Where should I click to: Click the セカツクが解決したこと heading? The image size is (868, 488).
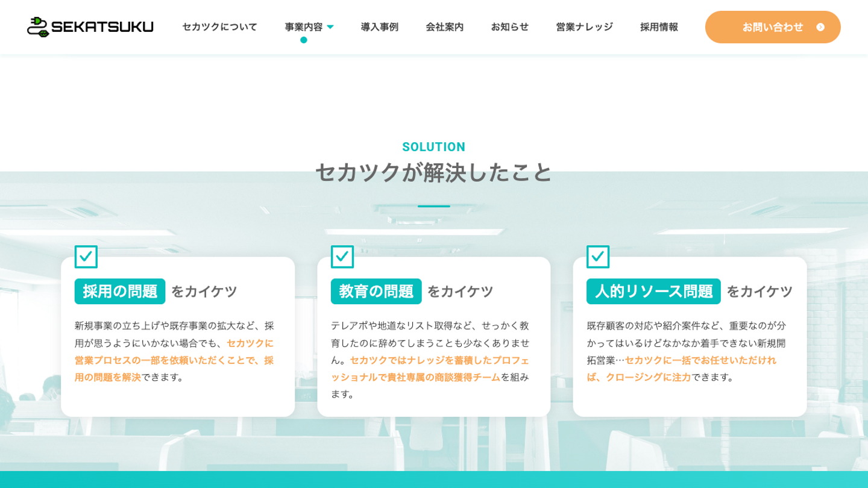pos(433,172)
